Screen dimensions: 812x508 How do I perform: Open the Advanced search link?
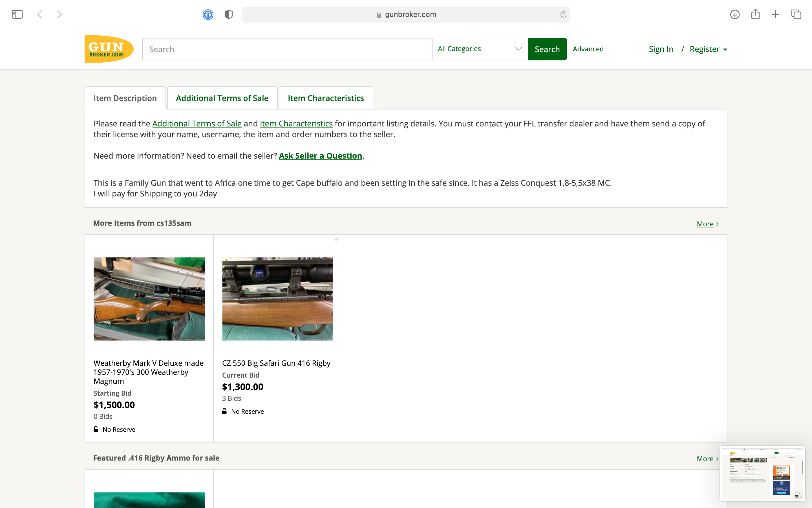pos(588,49)
